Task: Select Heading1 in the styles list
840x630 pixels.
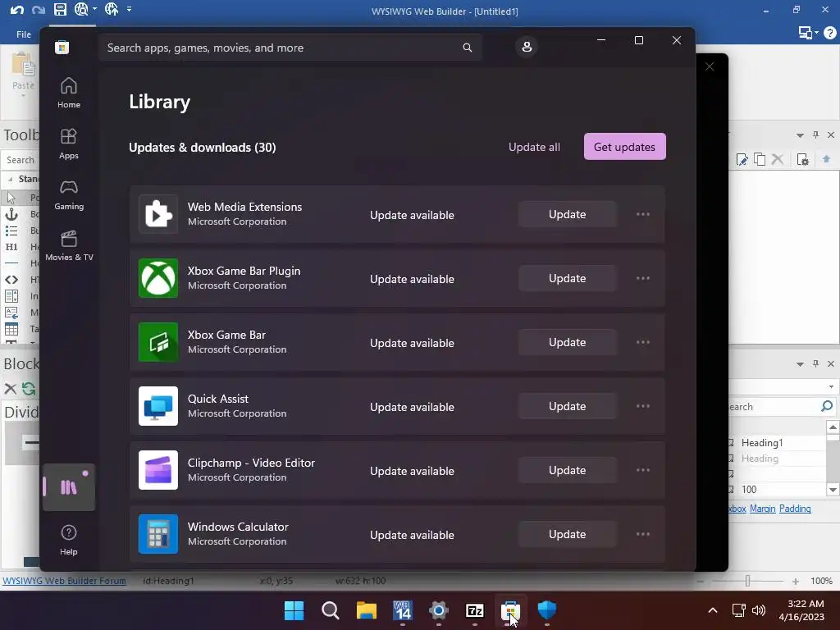Action: [x=762, y=442]
